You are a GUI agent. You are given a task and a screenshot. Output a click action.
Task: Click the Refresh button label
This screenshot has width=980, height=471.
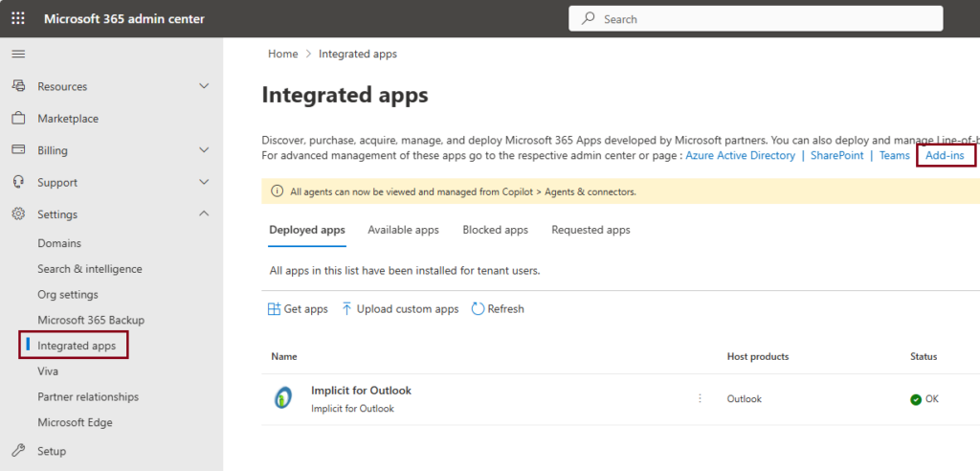[x=505, y=309]
